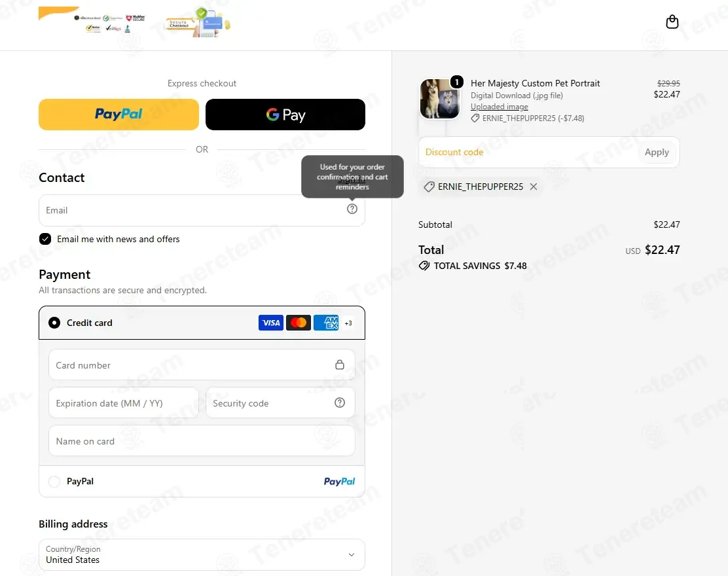Click the PayPal logo in payment option row
This screenshot has width=728, height=576.
pyautogui.click(x=339, y=481)
